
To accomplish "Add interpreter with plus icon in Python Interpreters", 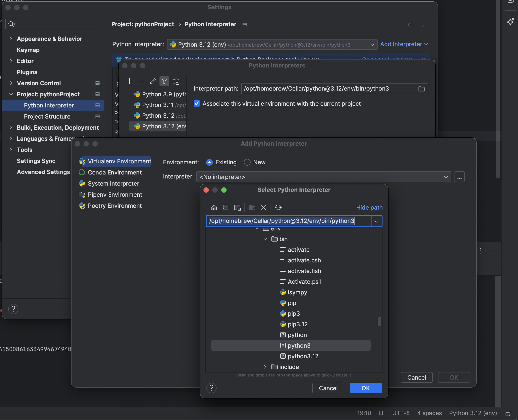I will pos(129,81).
